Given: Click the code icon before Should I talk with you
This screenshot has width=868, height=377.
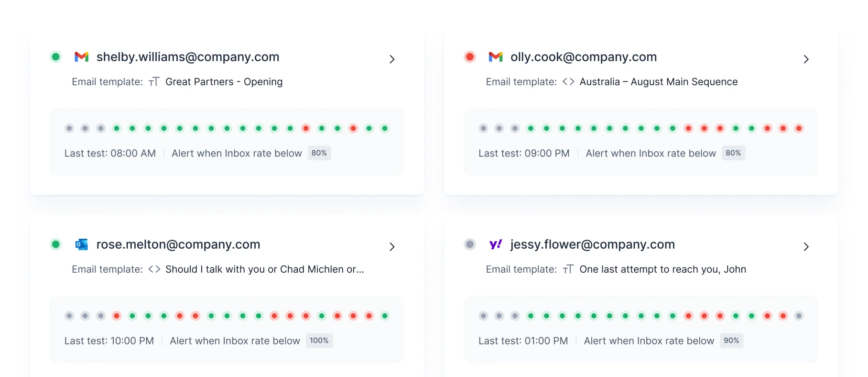Looking at the screenshot, I should click(154, 269).
